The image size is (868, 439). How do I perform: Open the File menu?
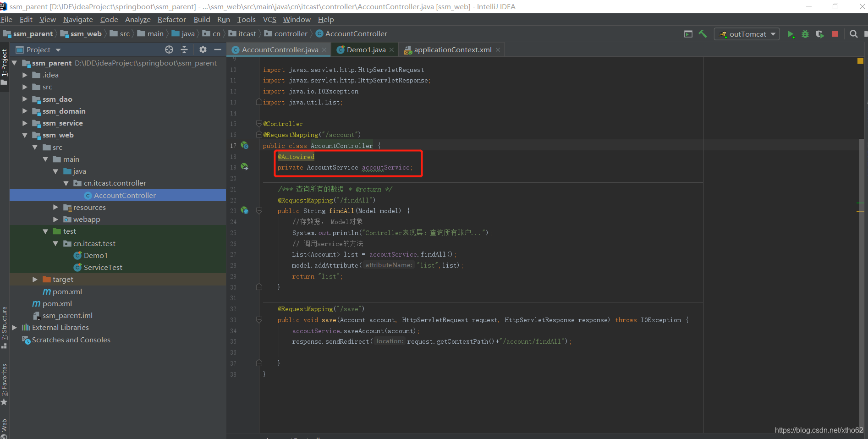[x=6, y=19]
